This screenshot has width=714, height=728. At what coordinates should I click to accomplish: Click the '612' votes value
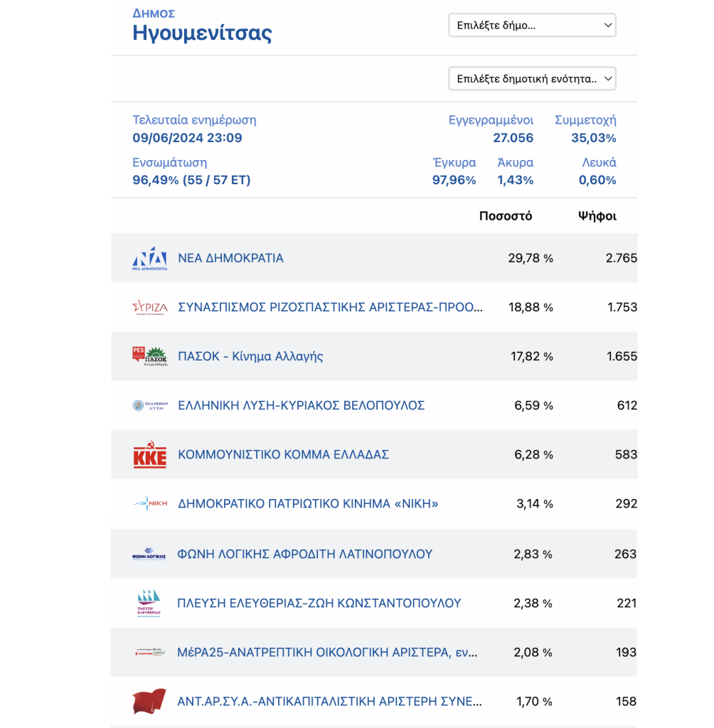[x=627, y=405]
